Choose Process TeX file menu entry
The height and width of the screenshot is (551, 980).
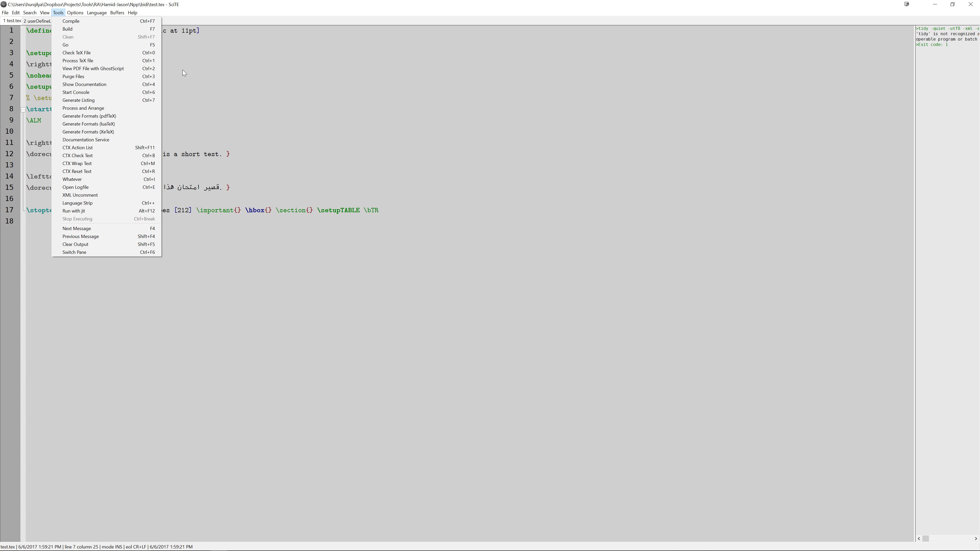(78, 60)
